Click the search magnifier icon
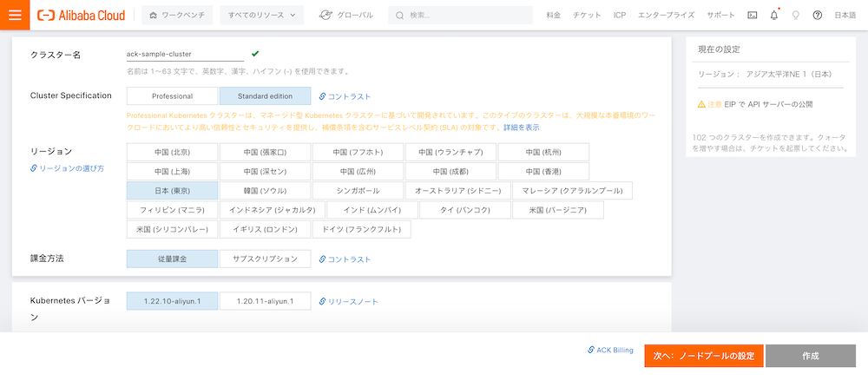Image resolution: width=868 pixels, height=380 pixels. 398,16
